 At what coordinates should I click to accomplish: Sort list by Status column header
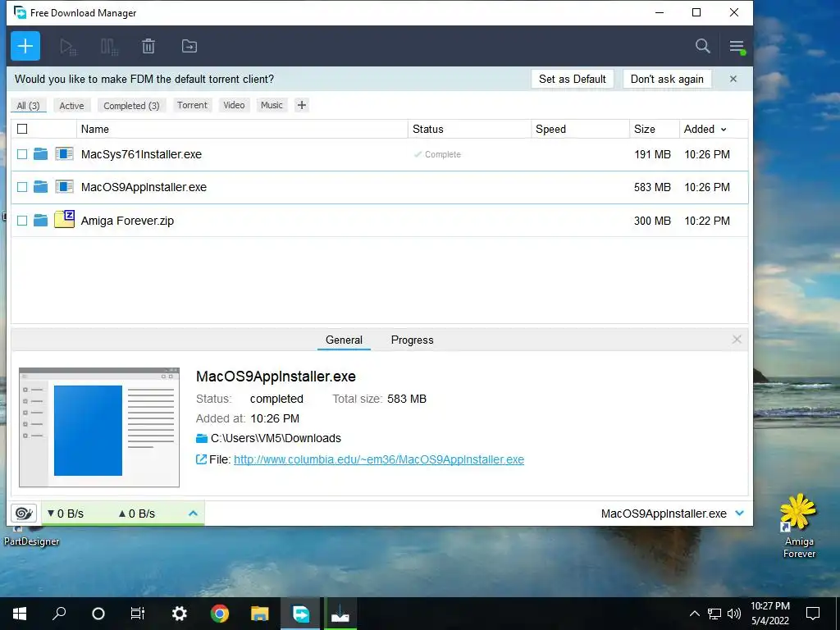click(469, 129)
